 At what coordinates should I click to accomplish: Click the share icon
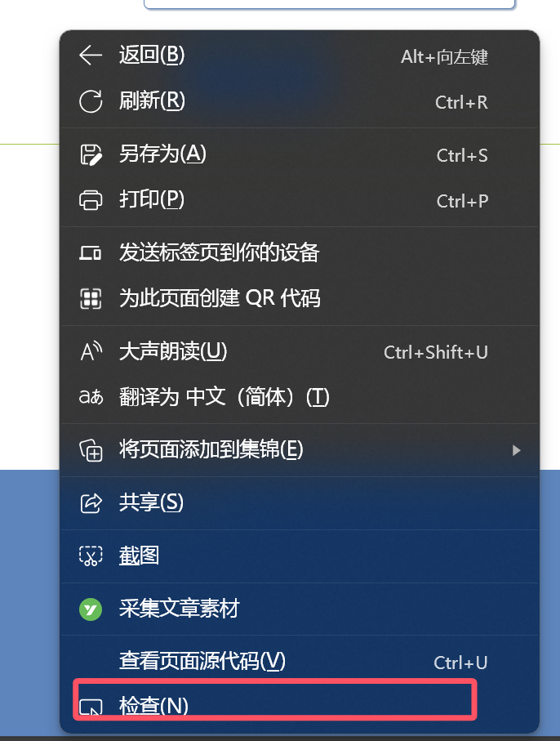91,502
